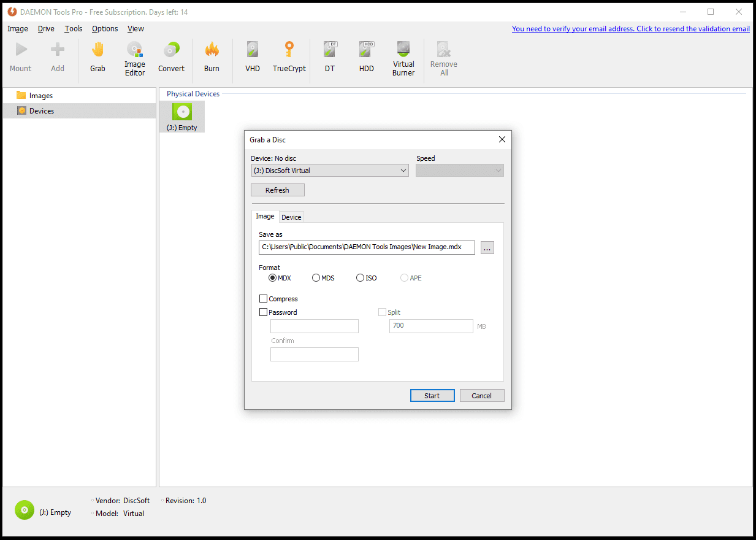Open the TrueCrypt key tool
Screen dimensions: 756x540
[289, 57]
